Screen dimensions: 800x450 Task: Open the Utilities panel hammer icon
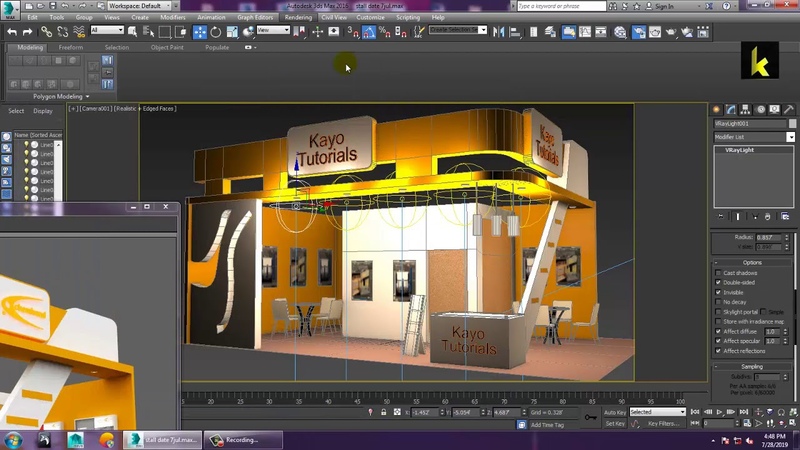(789, 109)
